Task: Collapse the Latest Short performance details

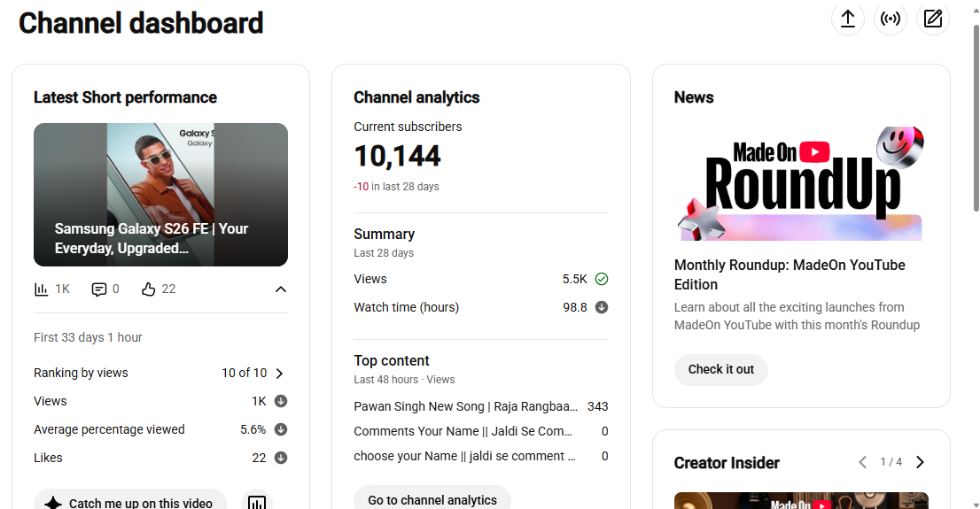Action: [281, 289]
